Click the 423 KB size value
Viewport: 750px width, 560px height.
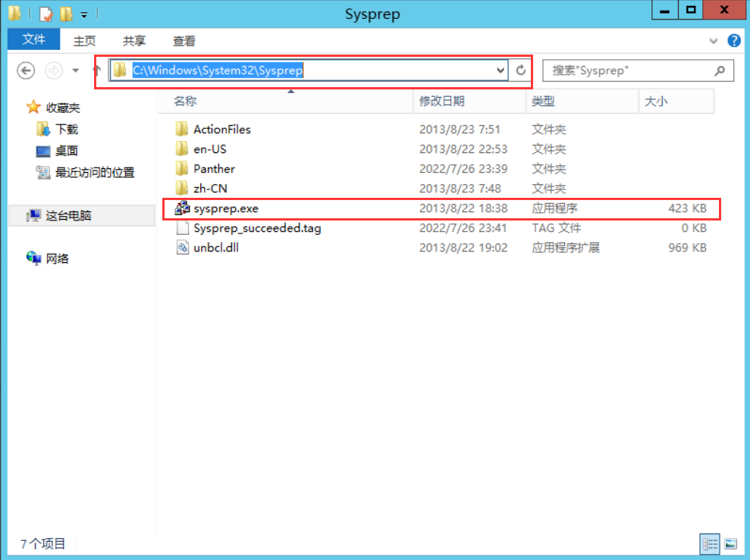[x=687, y=208]
